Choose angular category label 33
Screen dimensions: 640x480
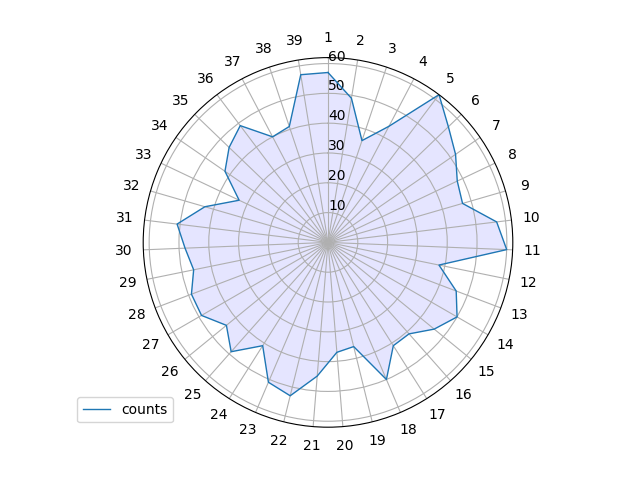[x=143, y=154]
